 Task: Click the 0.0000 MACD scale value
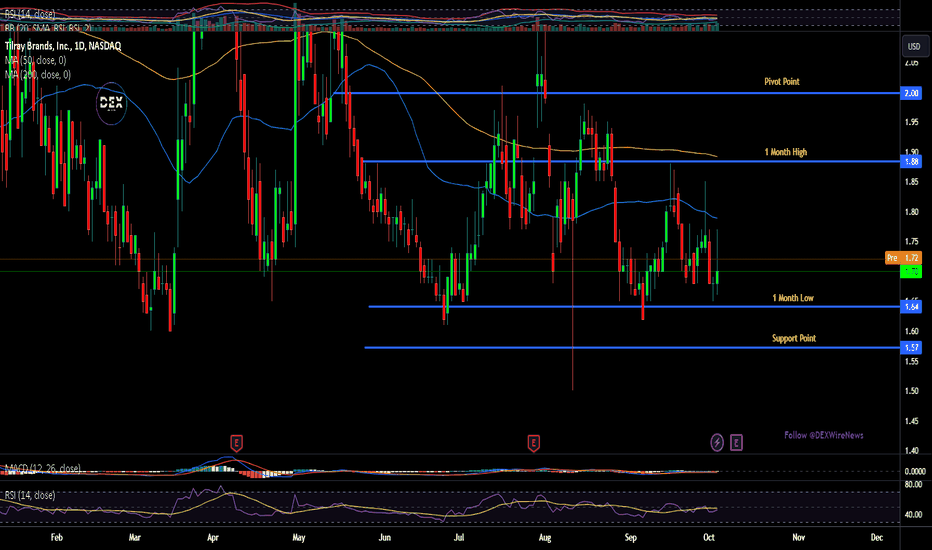point(915,471)
